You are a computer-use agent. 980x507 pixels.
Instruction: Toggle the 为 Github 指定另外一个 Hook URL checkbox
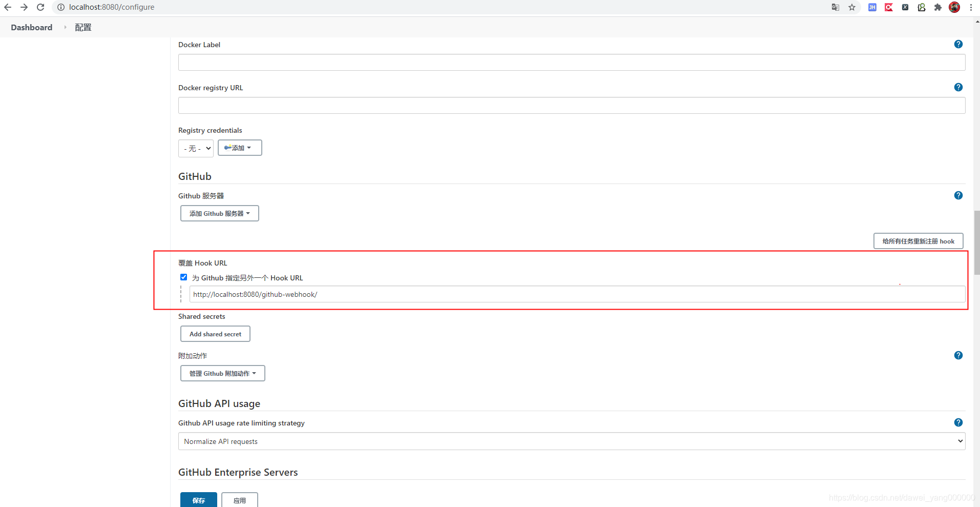click(183, 277)
